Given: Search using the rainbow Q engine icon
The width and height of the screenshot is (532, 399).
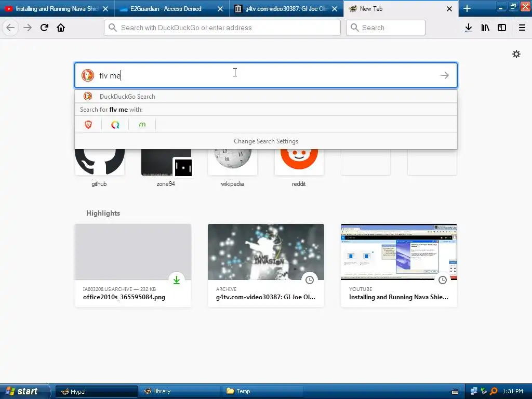Looking at the screenshot, I should (x=115, y=125).
